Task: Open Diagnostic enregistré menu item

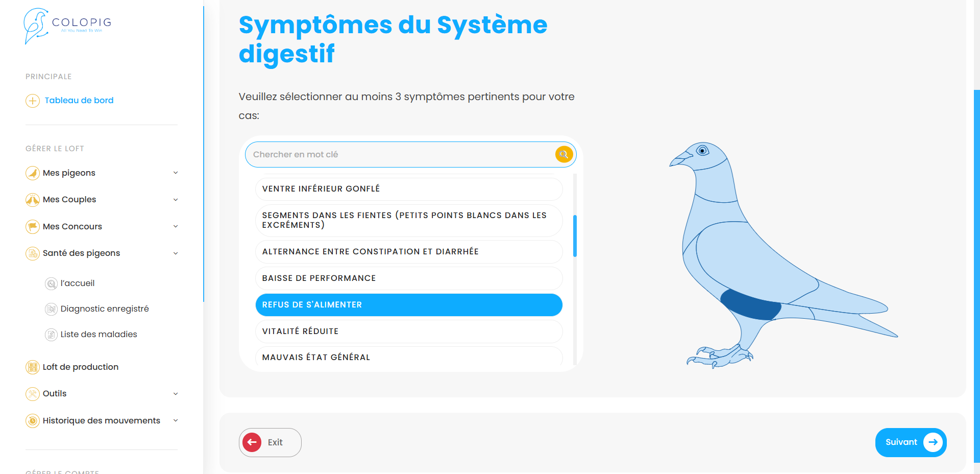Action: [x=104, y=309]
